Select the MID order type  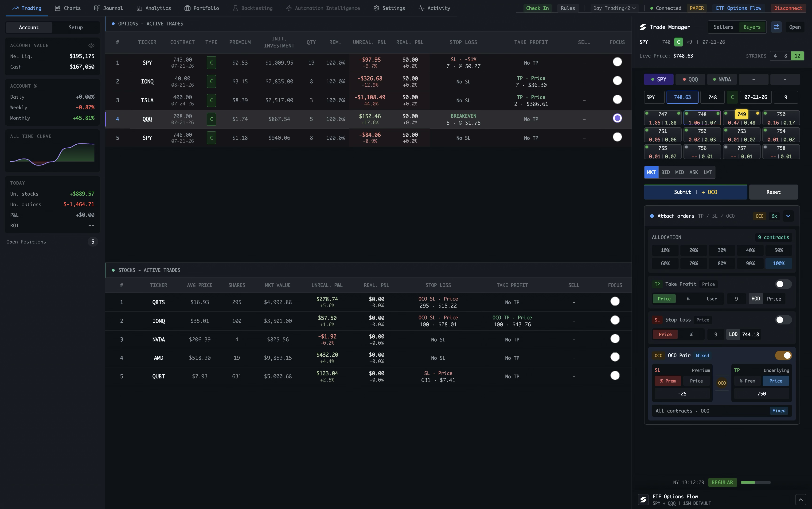click(x=679, y=172)
